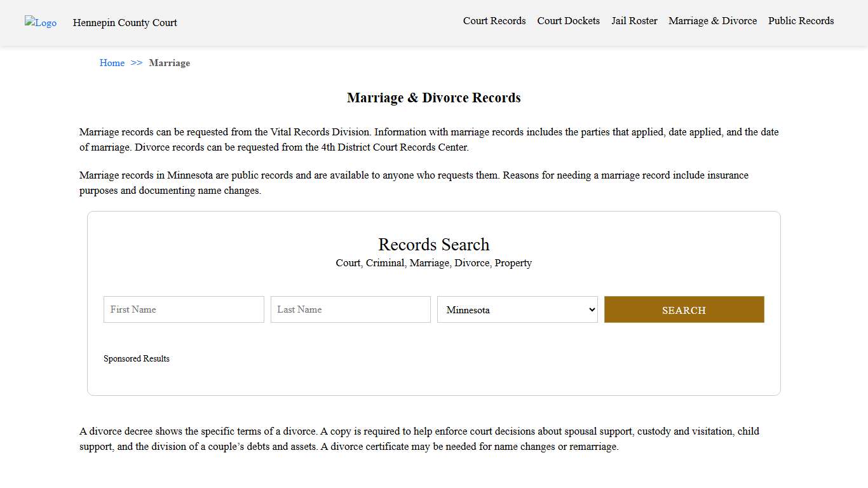Navigate to the Jail Roster section
Screen dimensions: 868x488
pos(634,20)
